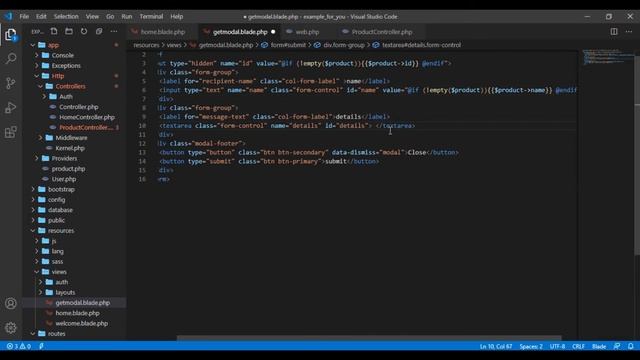
Task: Change language mode Blade
Action: (x=599, y=346)
